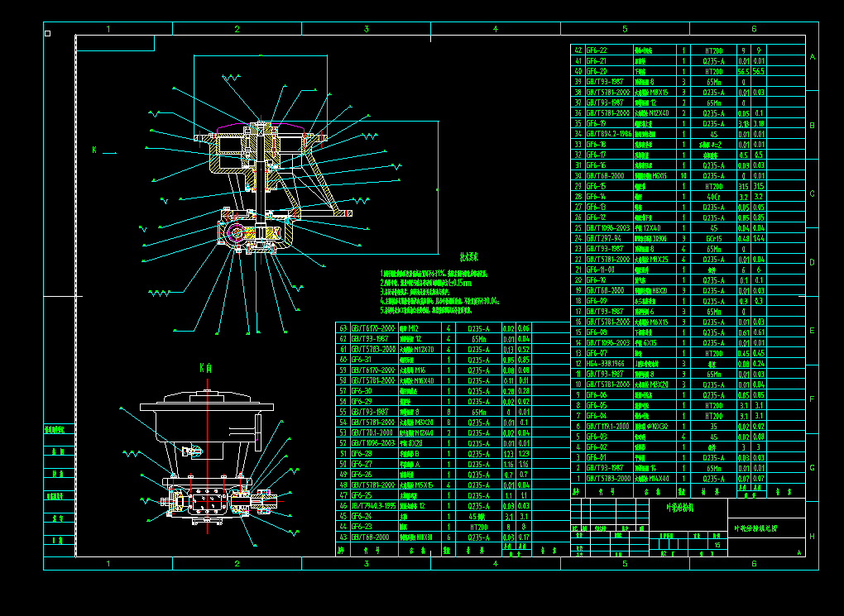Select the GF6-29 part code in row 56
844x616 pixels.
(x=361, y=401)
